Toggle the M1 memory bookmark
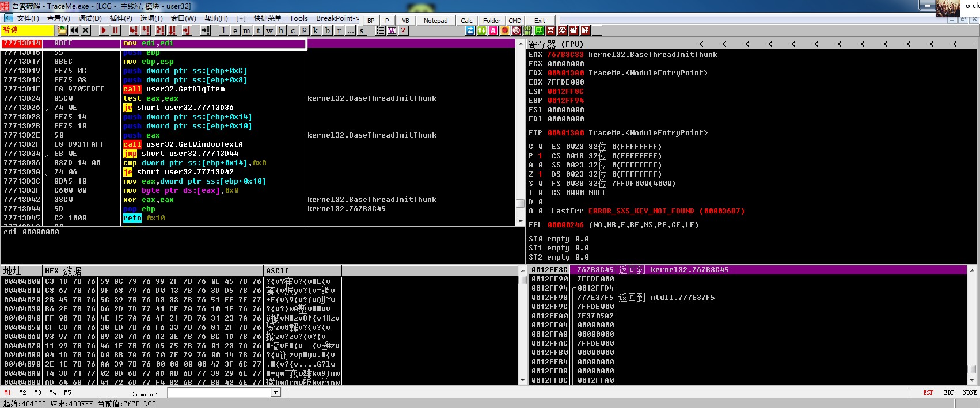The image size is (980, 408). (x=7, y=392)
